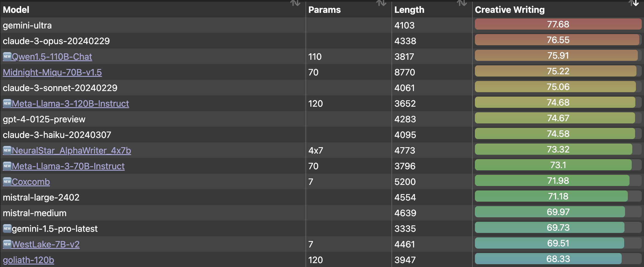Screen dimensions: 644x267
Task: Click the Creative Writing descending sort arrow
Action: coord(636,3)
